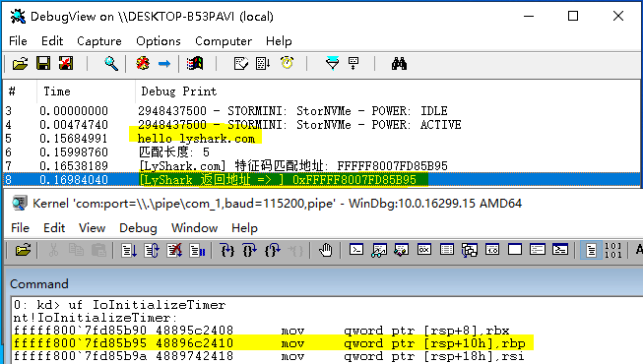The width and height of the screenshot is (643, 364).
Task: Click the Step Over braces icon
Action: [x=250, y=250]
